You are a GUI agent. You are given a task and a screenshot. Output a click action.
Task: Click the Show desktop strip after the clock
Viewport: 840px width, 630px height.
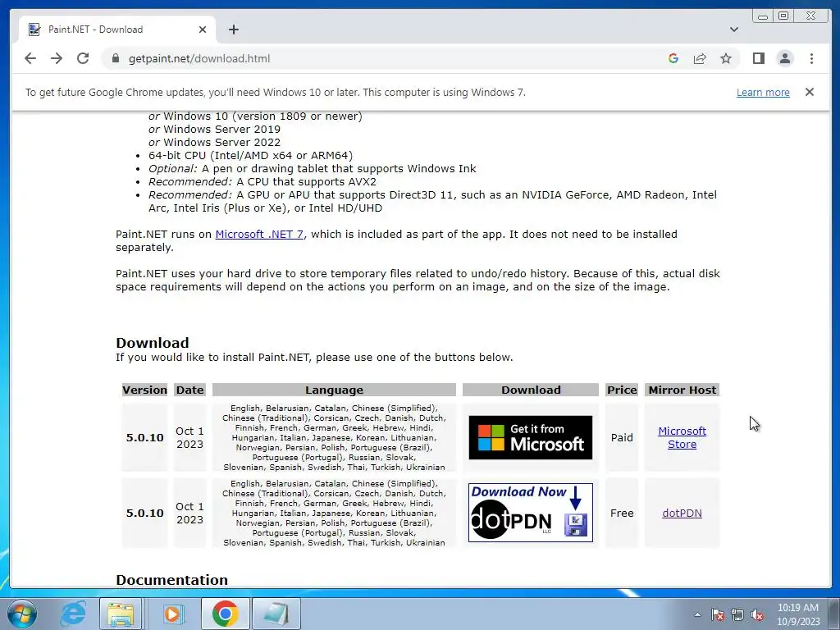(x=835, y=614)
